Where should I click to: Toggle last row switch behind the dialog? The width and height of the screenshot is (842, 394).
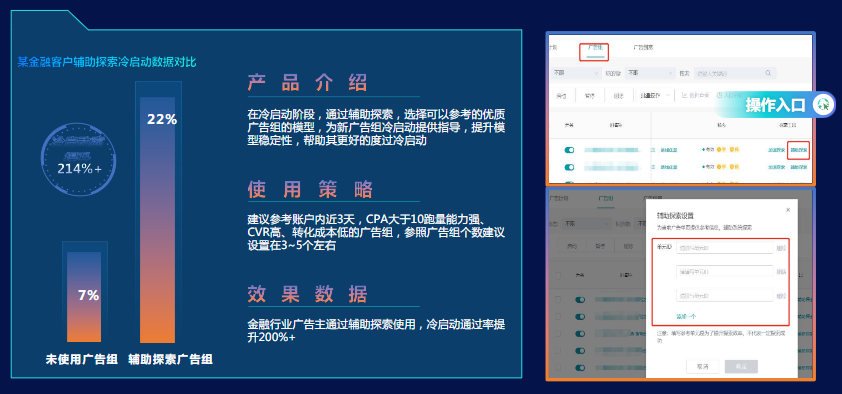point(580,368)
